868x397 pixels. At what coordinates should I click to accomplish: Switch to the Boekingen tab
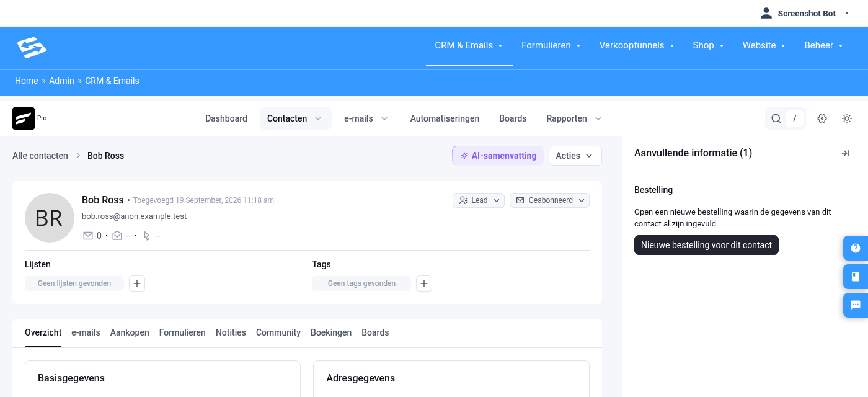coord(331,332)
